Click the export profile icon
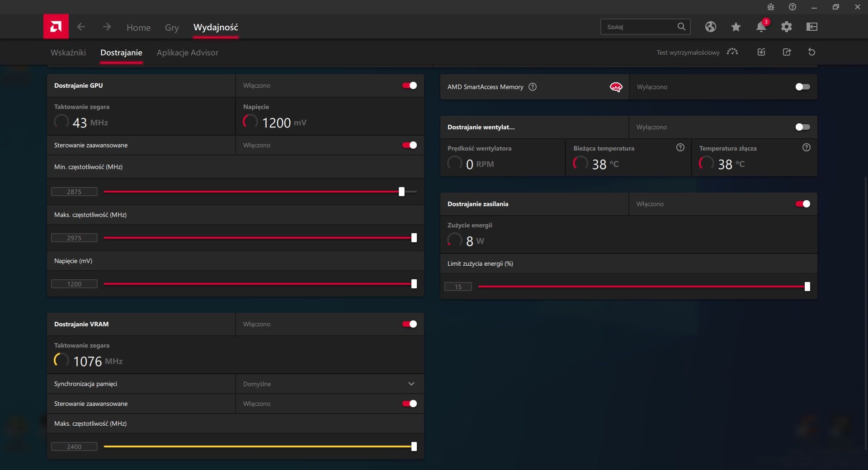 pyautogui.click(x=787, y=52)
